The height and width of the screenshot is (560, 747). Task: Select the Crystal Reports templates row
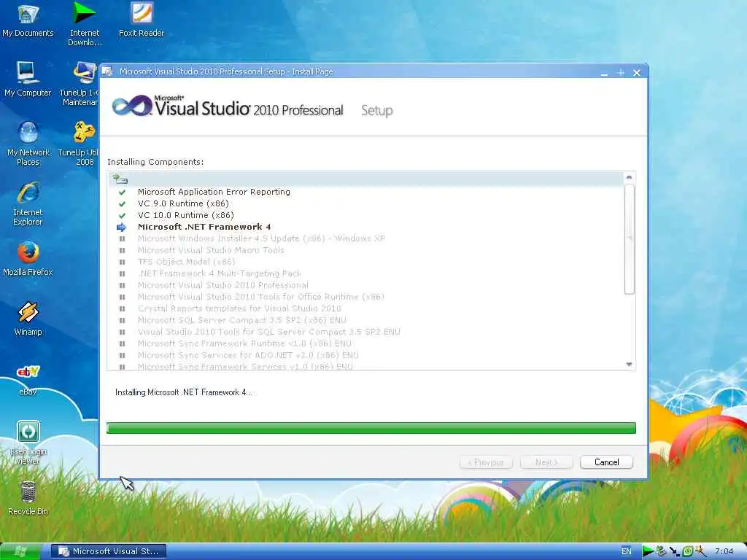click(x=365, y=308)
